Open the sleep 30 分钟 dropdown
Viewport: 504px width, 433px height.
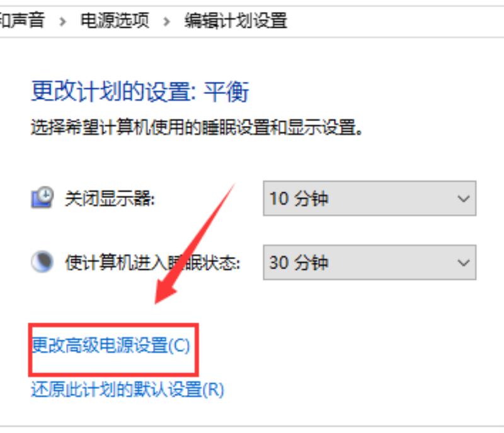pyautogui.click(x=370, y=262)
